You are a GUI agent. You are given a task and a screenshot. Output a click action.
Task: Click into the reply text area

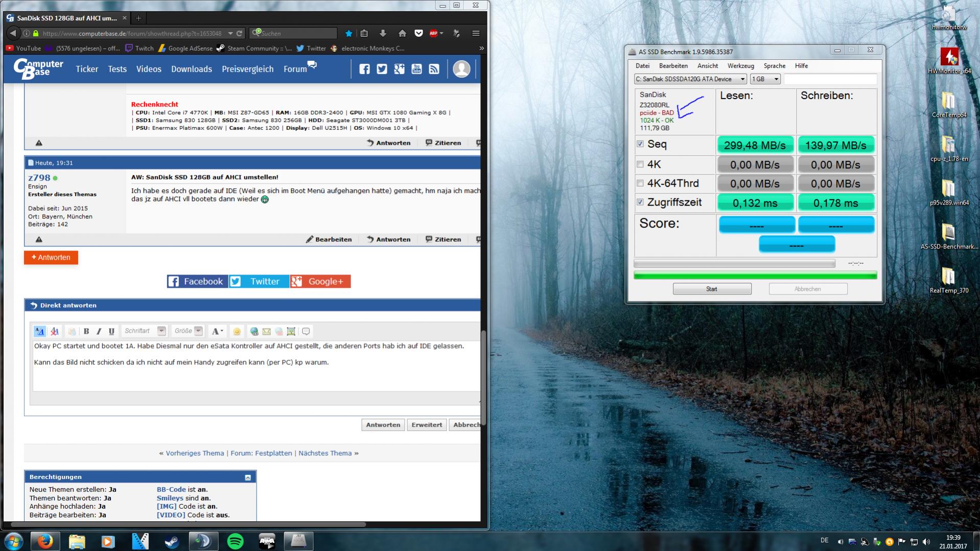pos(256,365)
